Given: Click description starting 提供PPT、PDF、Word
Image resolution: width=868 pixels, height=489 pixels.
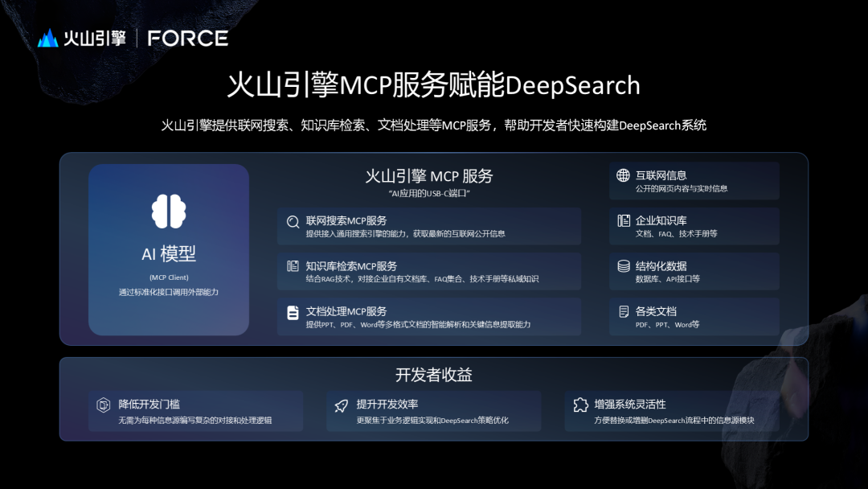Looking at the screenshot, I should (x=418, y=324).
